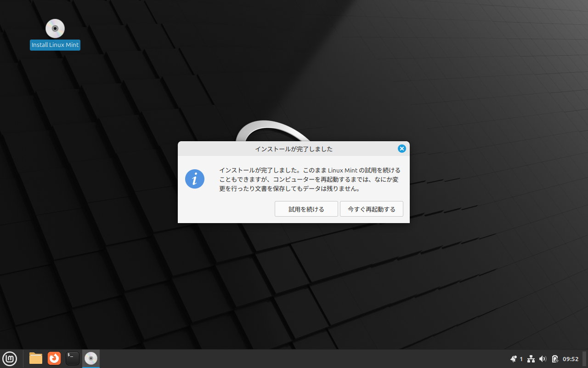Open the Terminal from the panel
Viewport: 588px width, 368px height.
pos(73,358)
